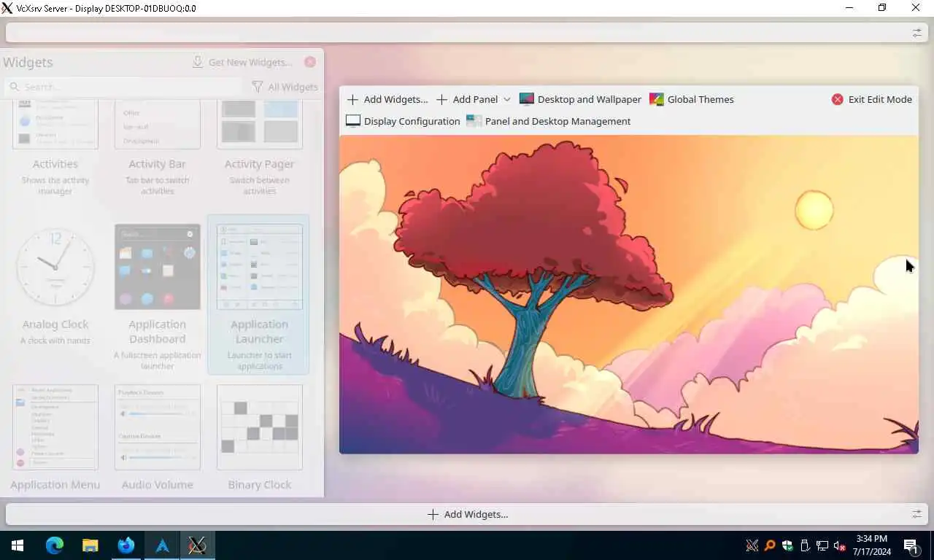Image resolution: width=934 pixels, height=560 pixels.
Task: Launch Microsoft Edge from taskbar
Action: pos(55,545)
